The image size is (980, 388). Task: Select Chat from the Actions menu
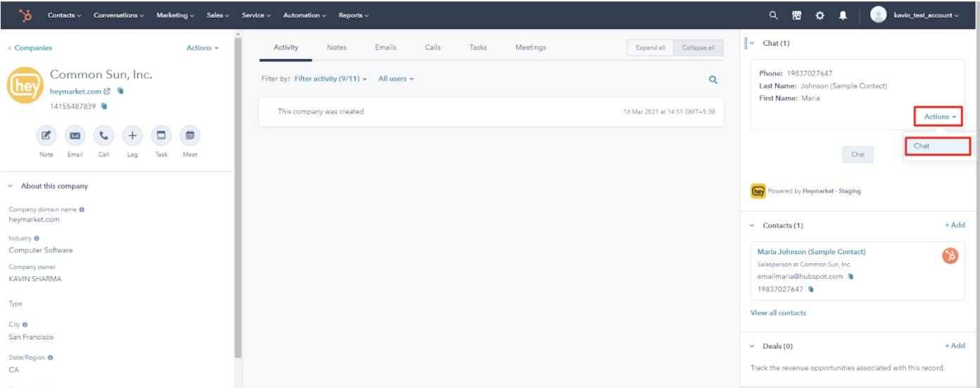click(x=938, y=146)
